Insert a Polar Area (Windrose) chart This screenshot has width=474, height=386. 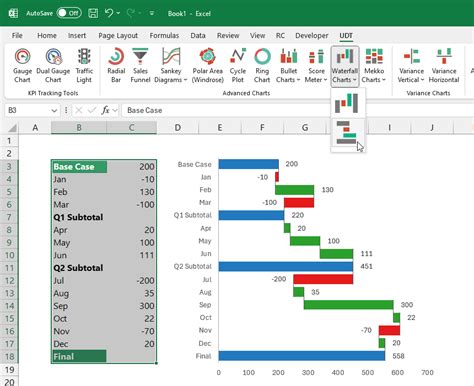pyautogui.click(x=207, y=66)
